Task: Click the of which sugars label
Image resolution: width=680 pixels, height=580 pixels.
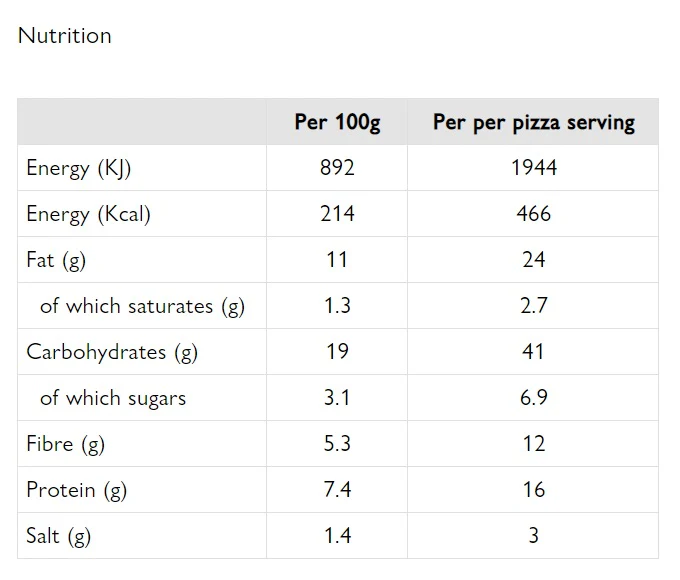Action: pos(113,398)
